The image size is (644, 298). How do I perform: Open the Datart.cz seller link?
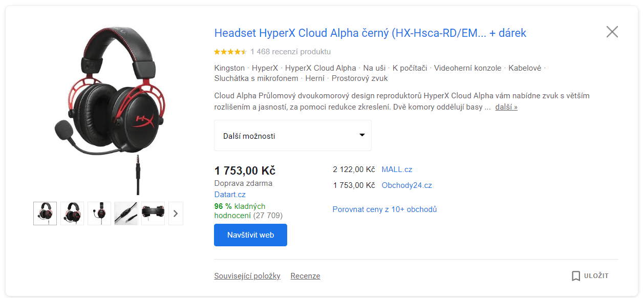pyautogui.click(x=230, y=195)
